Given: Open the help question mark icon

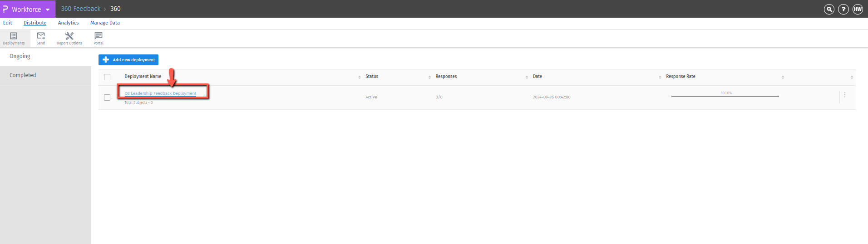Looking at the screenshot, I should click(843, 9).
